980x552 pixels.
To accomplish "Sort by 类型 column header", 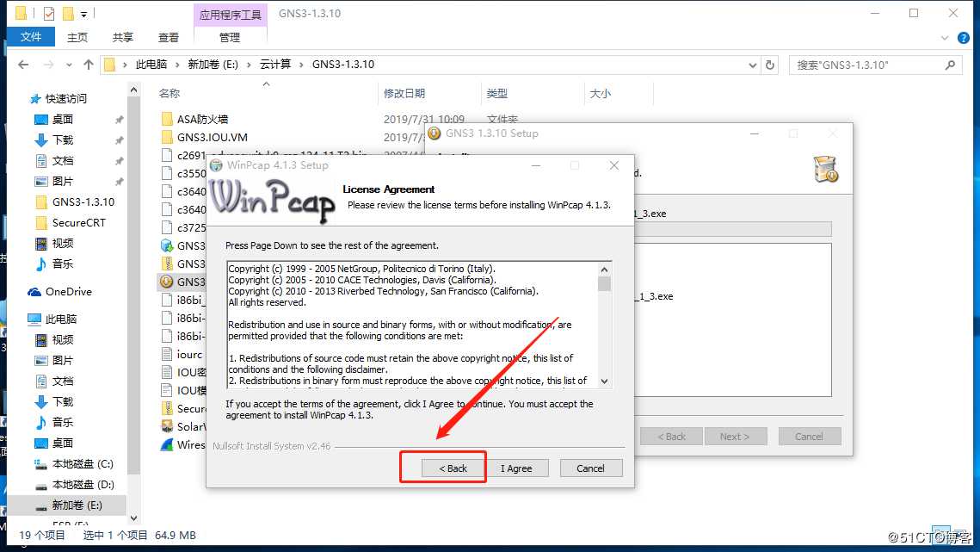I will tap(496, 93).
